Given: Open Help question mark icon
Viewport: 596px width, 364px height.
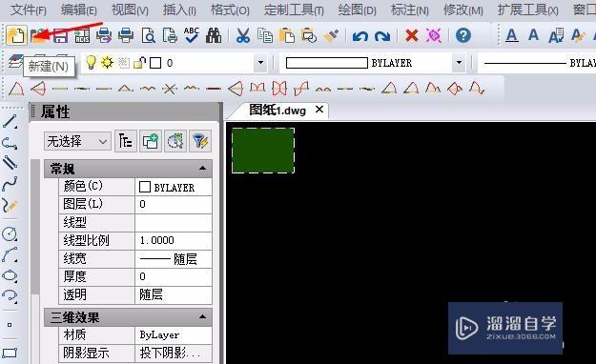Looking at the screenshot, I should tap(462, 35).
